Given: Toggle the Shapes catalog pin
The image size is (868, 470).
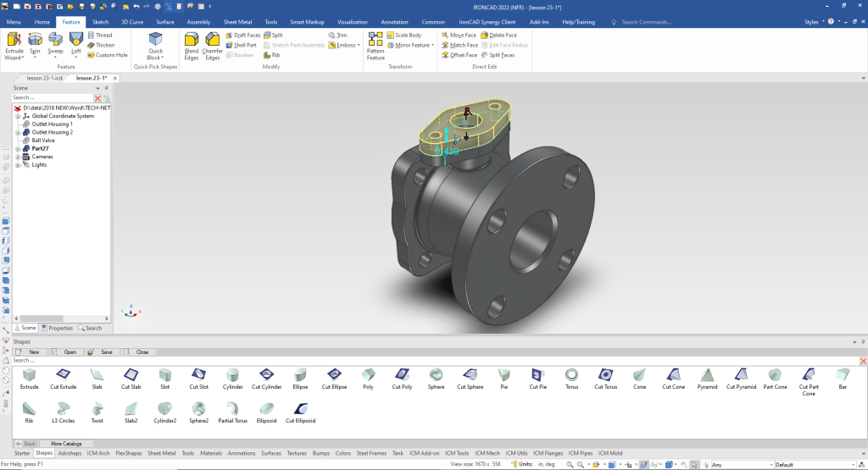Looking at the screenshot, I should (x=862, y=341).
